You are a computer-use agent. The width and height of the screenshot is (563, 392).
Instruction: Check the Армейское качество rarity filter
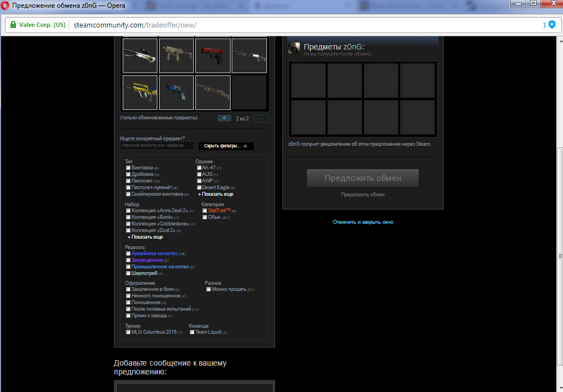[x=128, y=253]
